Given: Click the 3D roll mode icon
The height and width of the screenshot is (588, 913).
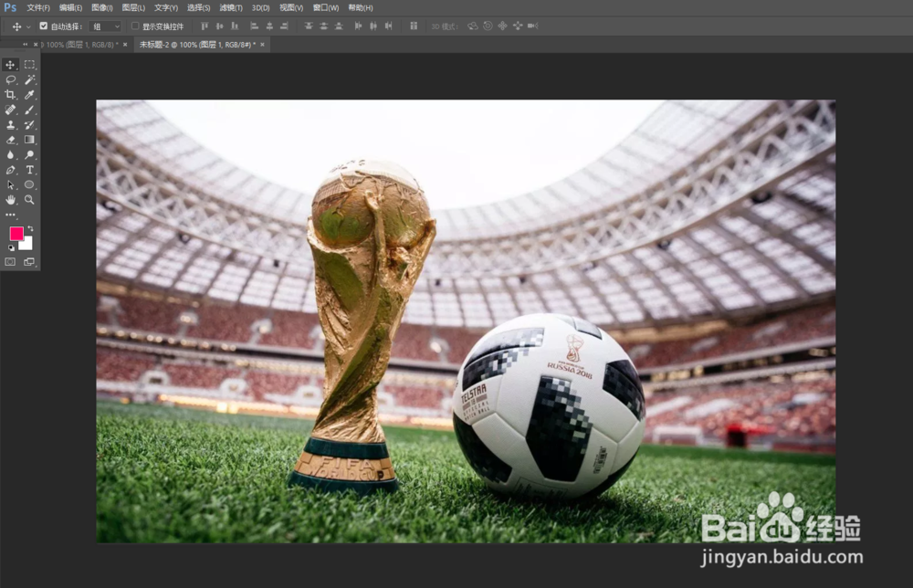Looking at the screenshot, I should (x=488, y=26).
